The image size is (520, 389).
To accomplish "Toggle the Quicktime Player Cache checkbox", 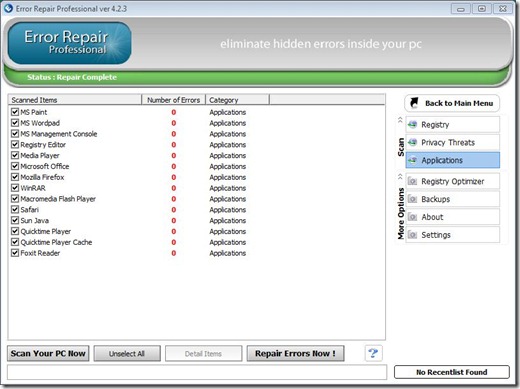I will (15, 242).
